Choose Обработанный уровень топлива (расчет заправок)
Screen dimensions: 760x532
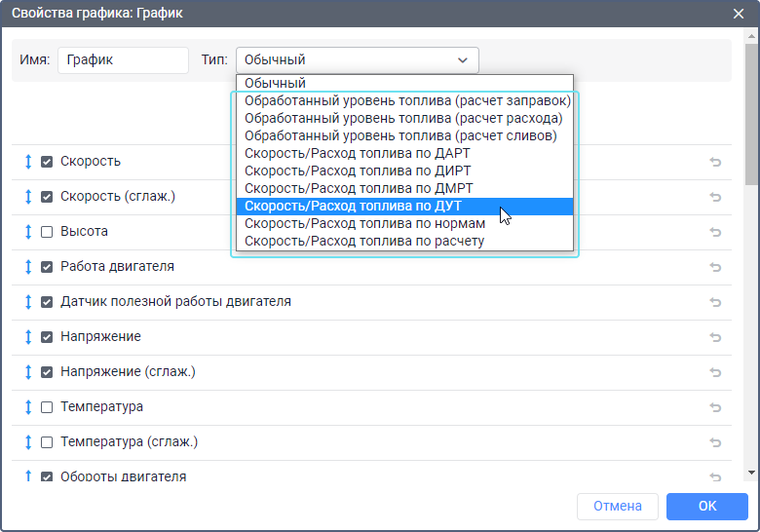[406, 101]
